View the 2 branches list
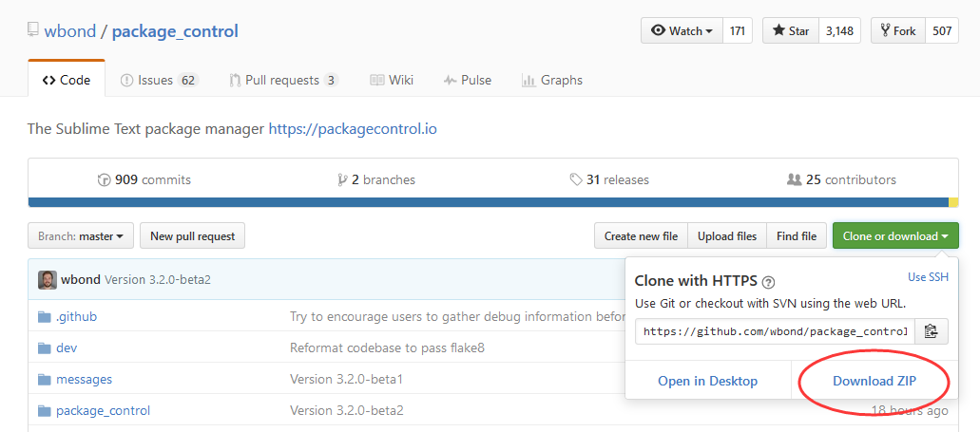The height and width of the screenshot is (432, 980). (x=376, y=179)
